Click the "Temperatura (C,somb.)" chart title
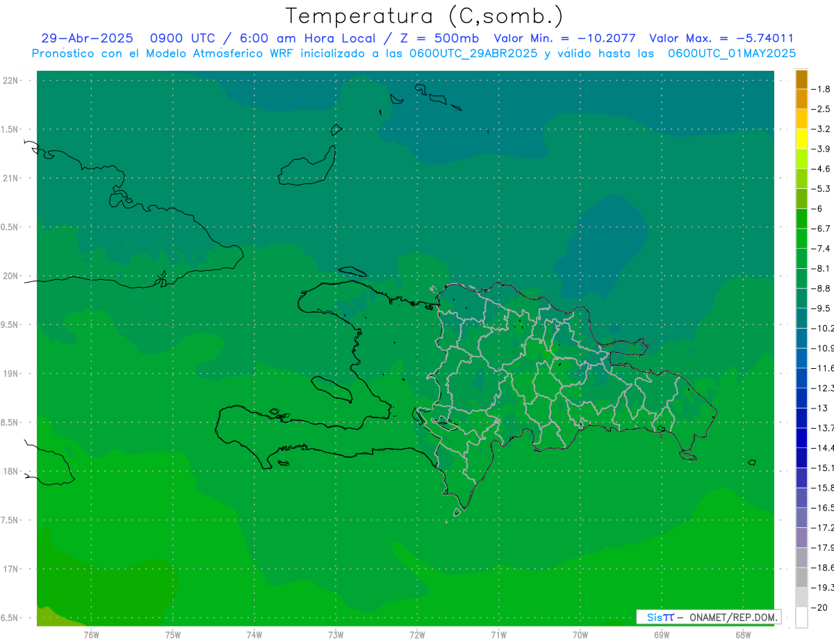834x644 pixels. 424,16
